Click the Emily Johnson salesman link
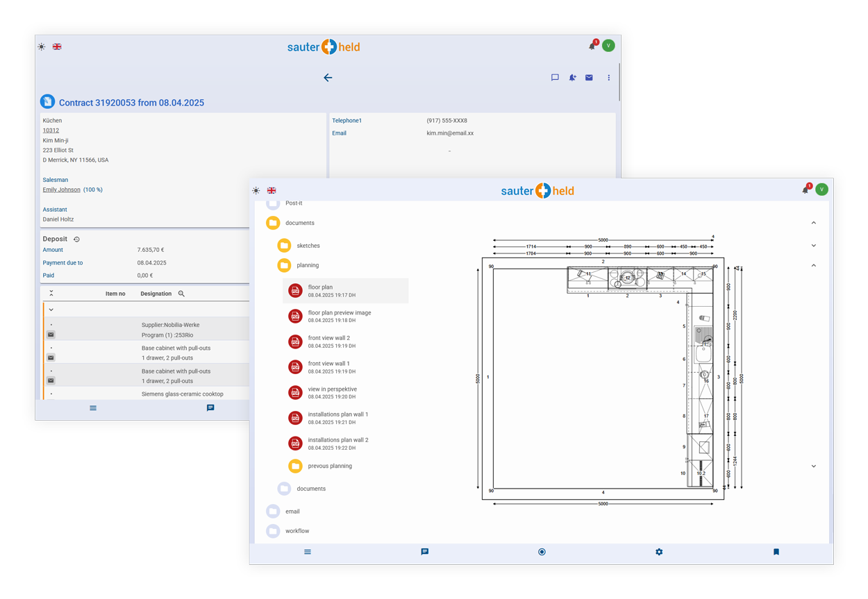Viewport: 868px width, 599px height. [x=62, y=189]
